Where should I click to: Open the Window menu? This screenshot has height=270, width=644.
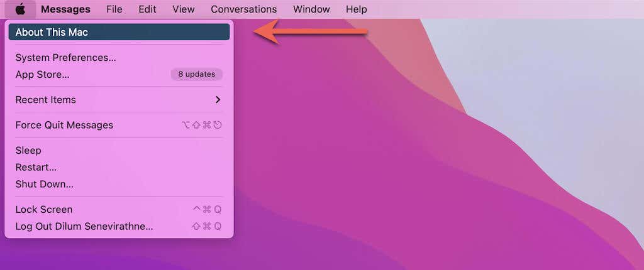[311, 9]
